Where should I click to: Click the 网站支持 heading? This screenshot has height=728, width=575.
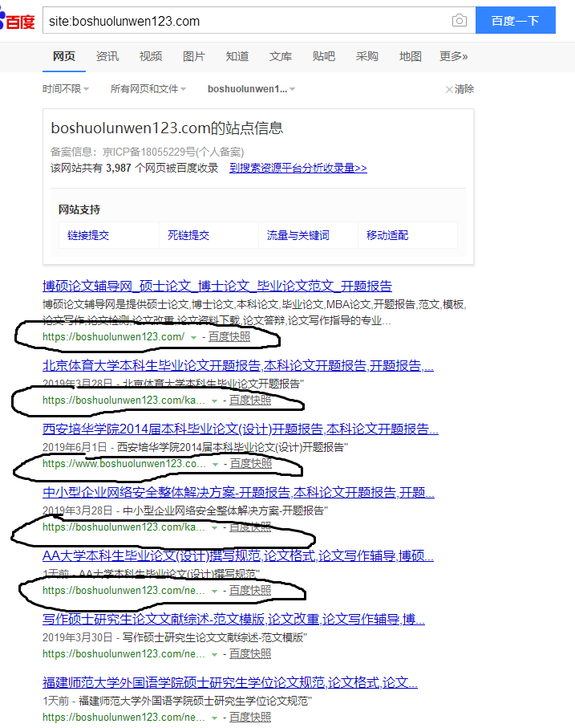click(79, 209)
